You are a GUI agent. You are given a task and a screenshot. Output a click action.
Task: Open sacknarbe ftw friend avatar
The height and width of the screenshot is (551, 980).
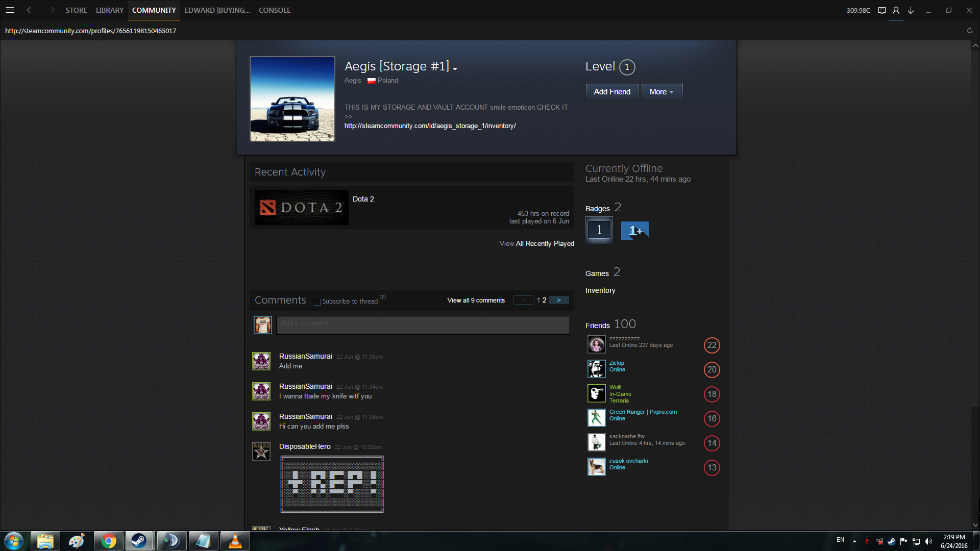pyautogui.click(x=596, y=442)
